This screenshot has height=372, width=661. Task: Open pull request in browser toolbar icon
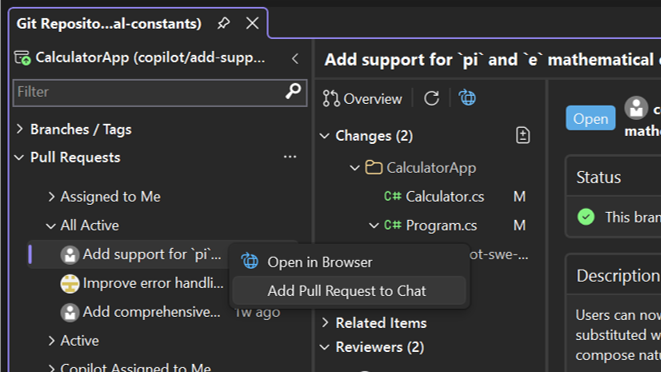click(x=467, y=98)
